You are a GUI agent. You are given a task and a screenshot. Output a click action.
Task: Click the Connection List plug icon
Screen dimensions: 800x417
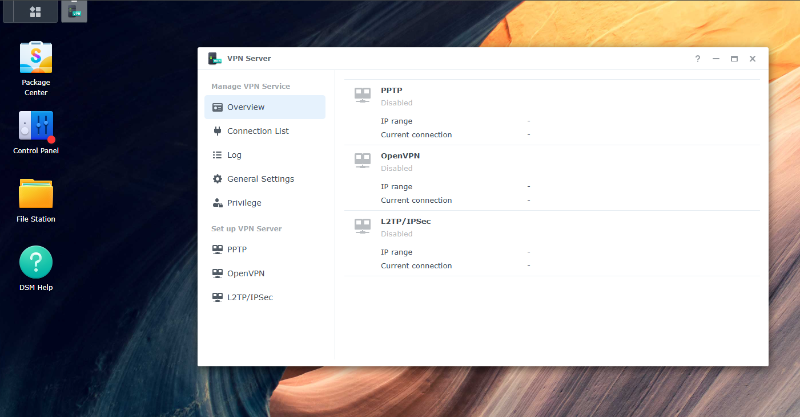[217, 131]
